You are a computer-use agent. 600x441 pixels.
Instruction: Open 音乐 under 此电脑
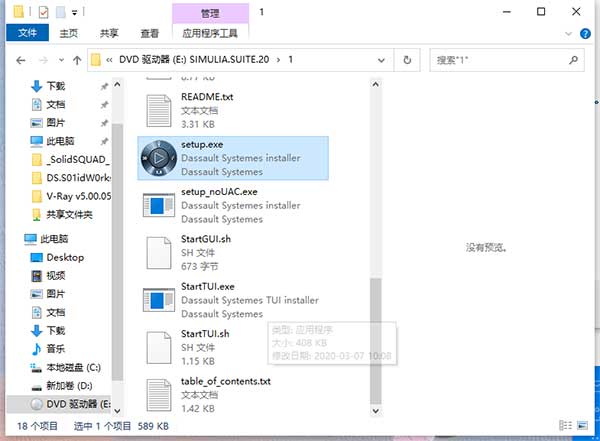56,349
